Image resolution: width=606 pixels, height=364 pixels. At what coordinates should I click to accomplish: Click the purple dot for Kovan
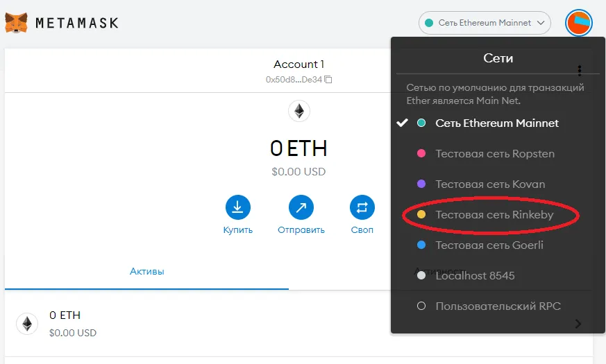pos(421,184)
